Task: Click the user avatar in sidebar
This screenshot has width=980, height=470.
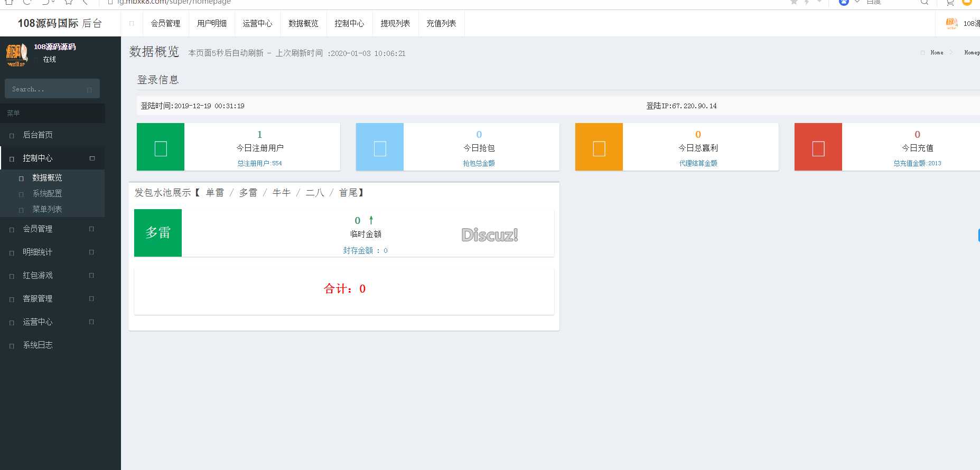Action: tap(16, 54)
